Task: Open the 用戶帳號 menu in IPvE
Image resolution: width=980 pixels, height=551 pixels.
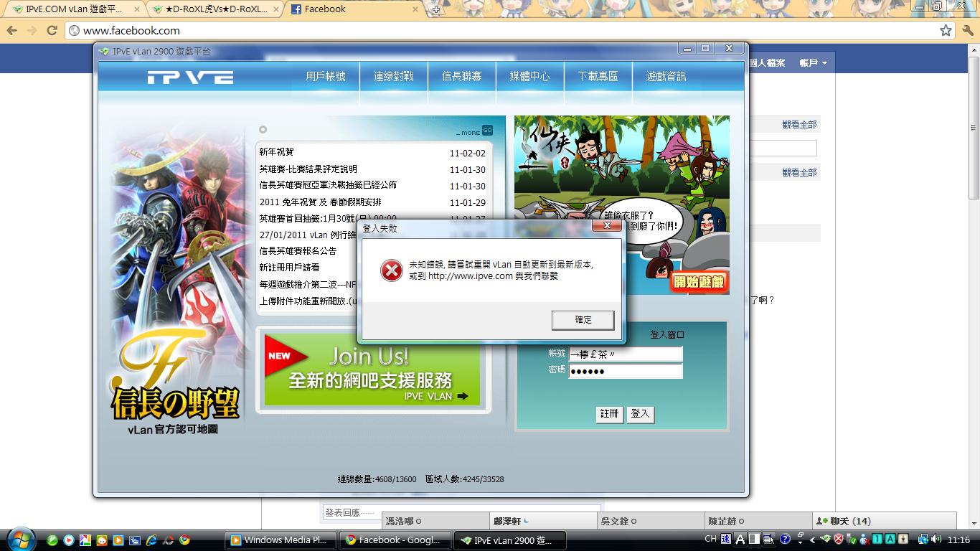Action: coord(325,76)
